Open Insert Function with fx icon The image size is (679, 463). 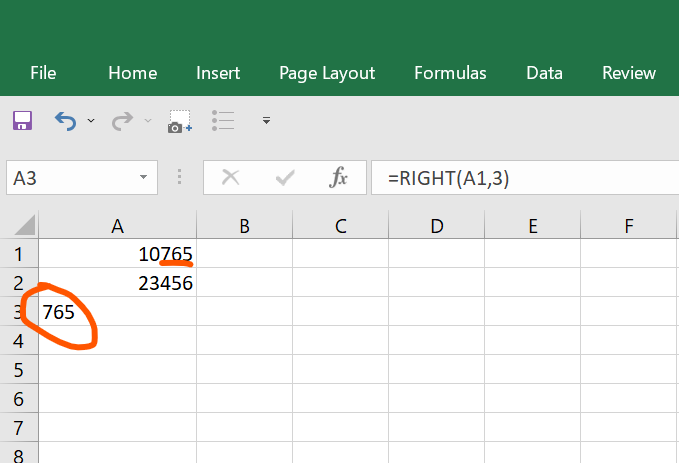pos(338,178)
